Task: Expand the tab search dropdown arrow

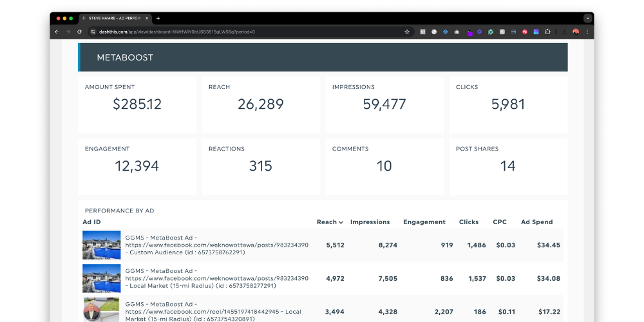Action: (587, 18)
